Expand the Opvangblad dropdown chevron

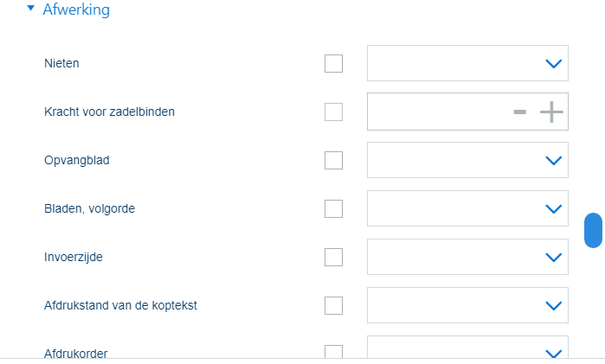[x=553, y=160]
